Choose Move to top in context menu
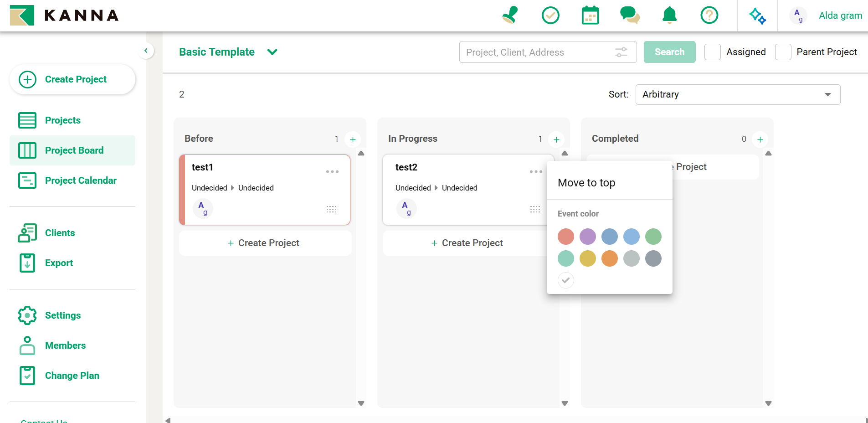Image resolution: width=868 pixels, height=423 pixels. coord(586,183)
